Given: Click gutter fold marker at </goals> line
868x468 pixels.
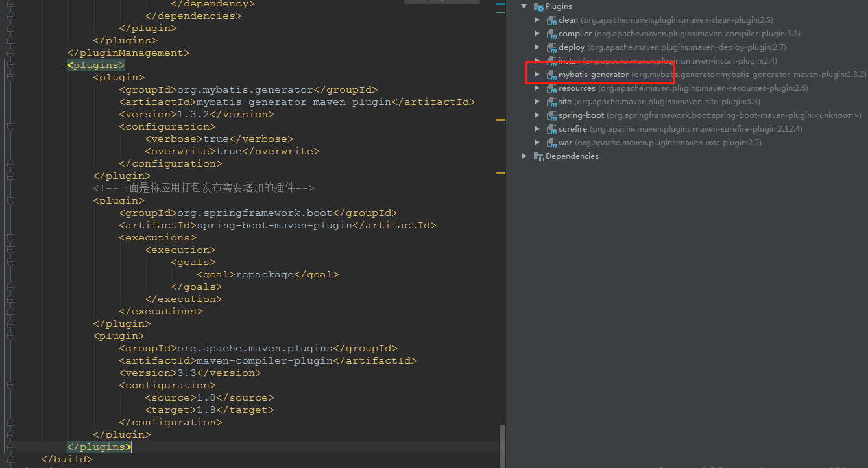Looking at the screenshot, I should (10, 287).
